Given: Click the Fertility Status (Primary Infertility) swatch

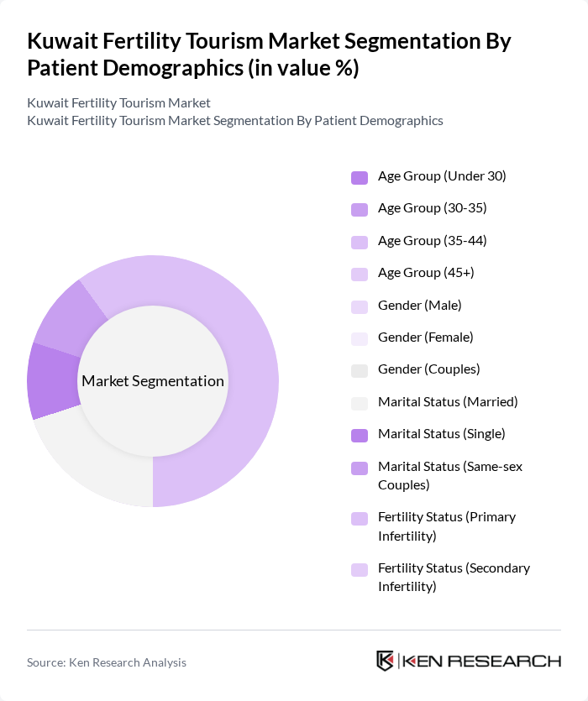Looking at the screenshot, I should click(360, 518).
